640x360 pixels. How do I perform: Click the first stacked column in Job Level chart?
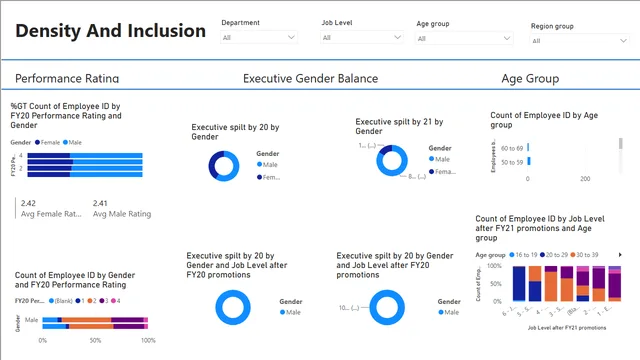tap(519, 284)
